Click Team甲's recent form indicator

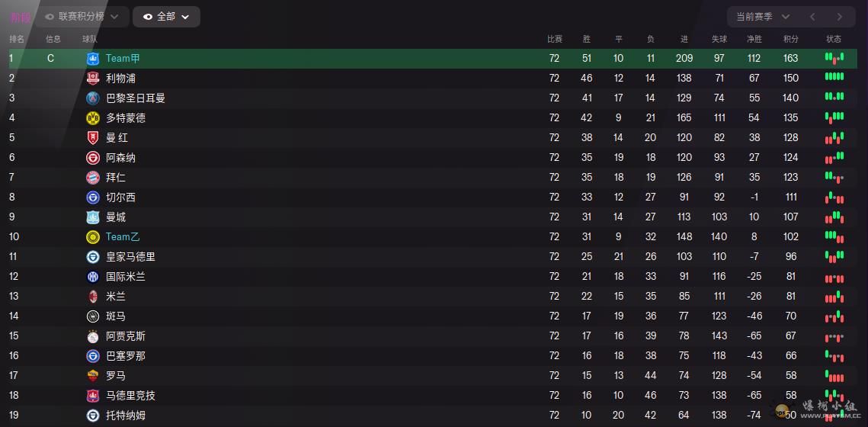click(834, 58)
